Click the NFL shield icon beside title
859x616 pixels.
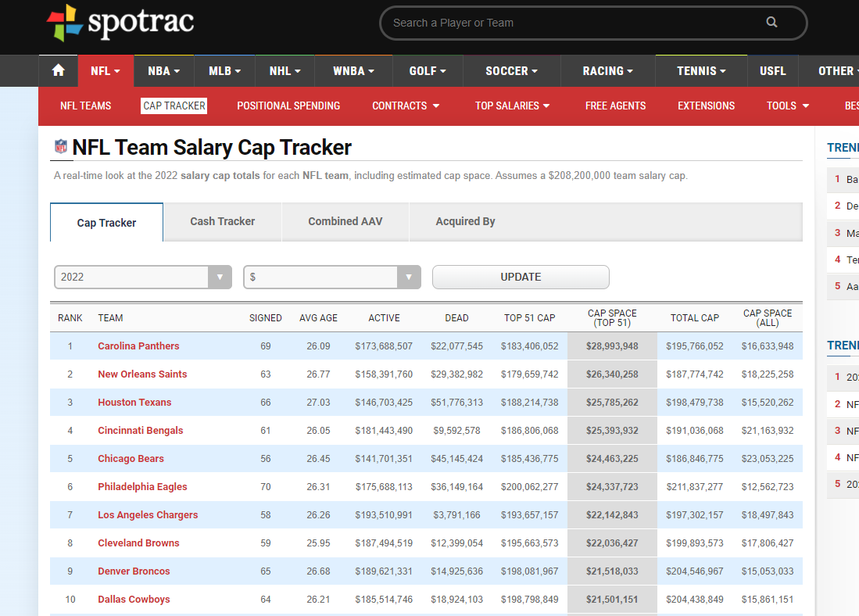pyautogui.click(x=61, y=147)
